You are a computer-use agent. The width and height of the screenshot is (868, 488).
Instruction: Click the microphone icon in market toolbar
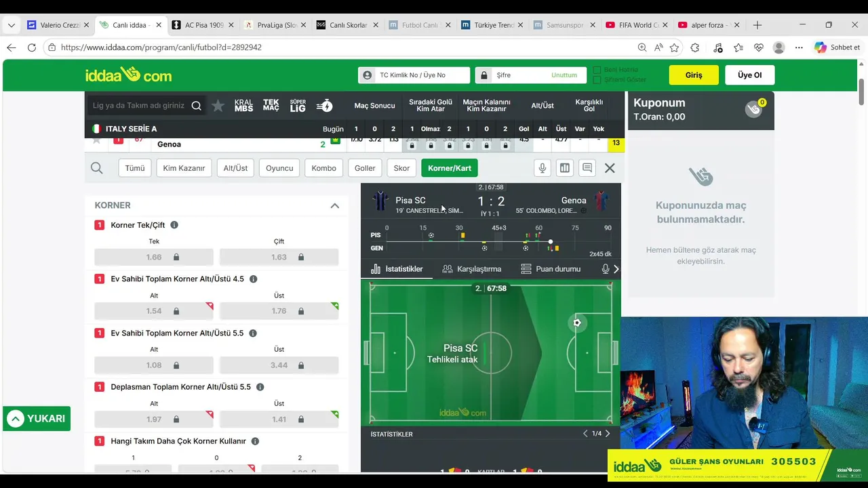pos(542,168)
